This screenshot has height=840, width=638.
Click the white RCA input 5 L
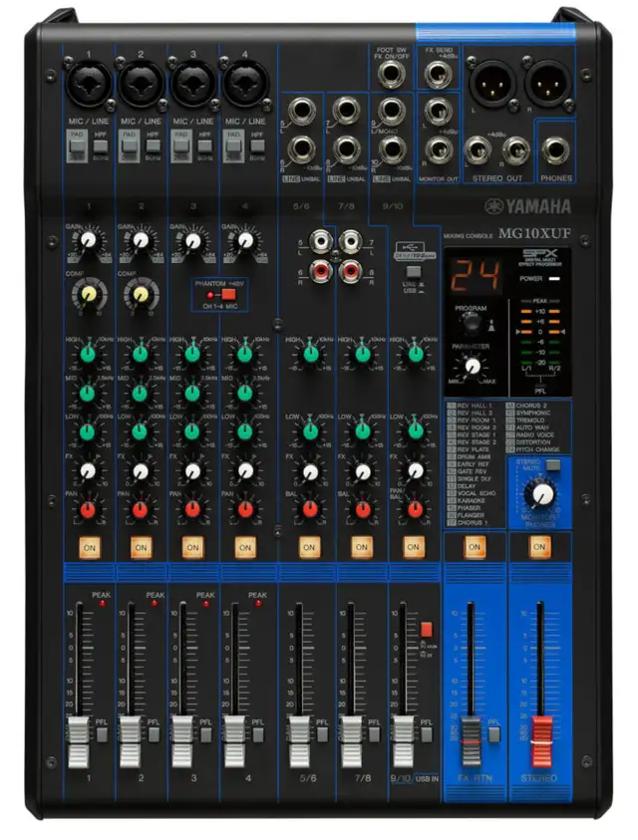[321, 242]
